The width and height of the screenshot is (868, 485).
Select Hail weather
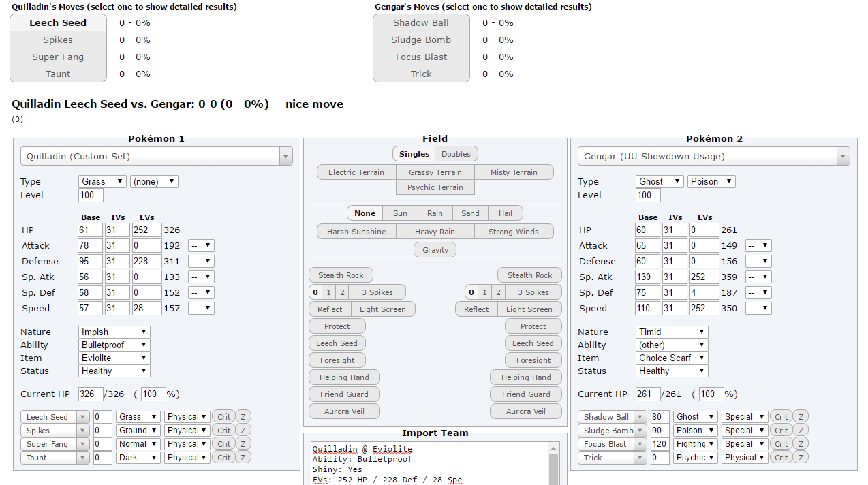coord(506,213)
